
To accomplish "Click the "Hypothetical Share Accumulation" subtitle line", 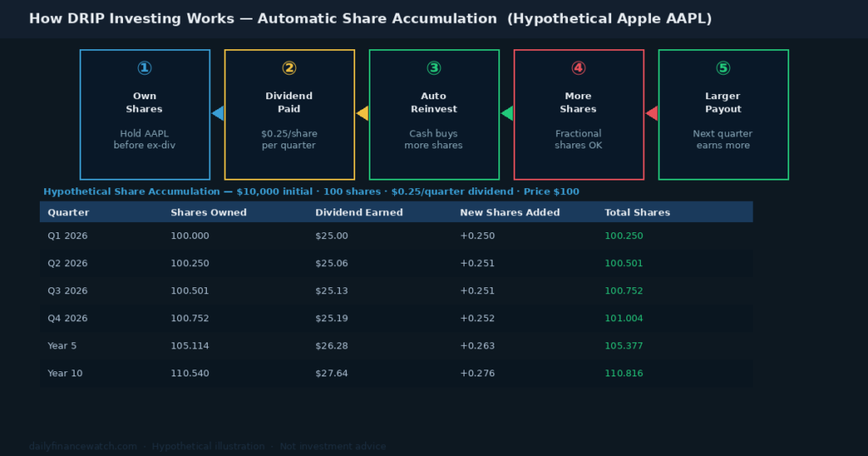I will coord(311,192).
